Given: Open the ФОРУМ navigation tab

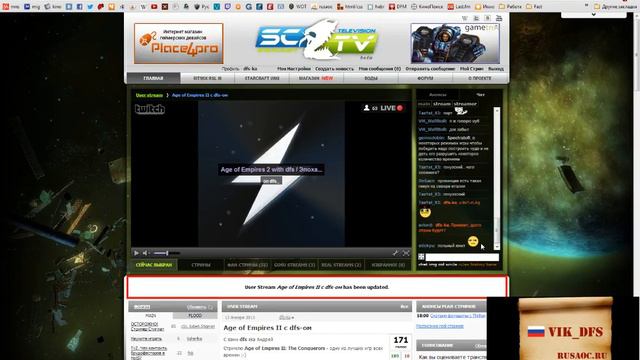Looking at the screenshot, I should [425, 78].
